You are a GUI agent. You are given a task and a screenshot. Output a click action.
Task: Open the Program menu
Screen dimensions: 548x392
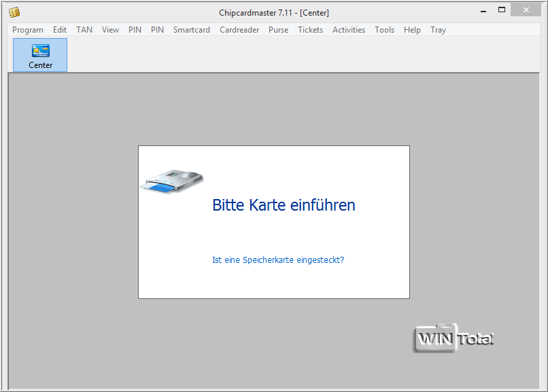coord(28,30)
